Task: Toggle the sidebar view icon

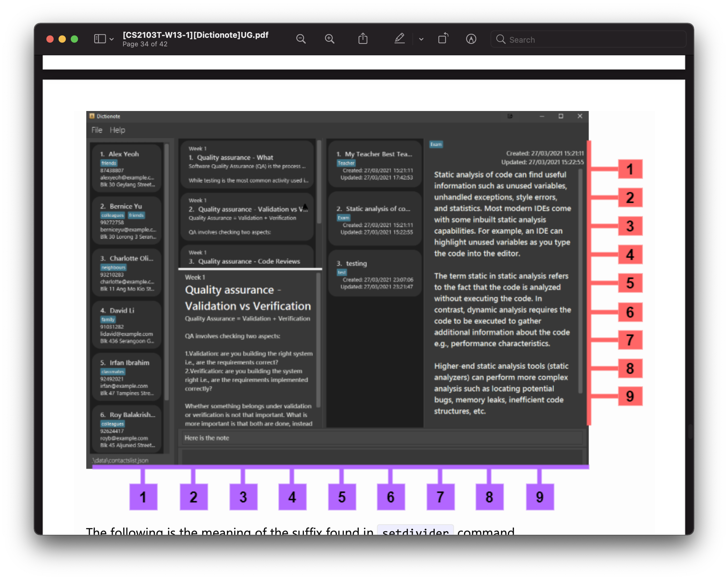Action: [100, 39]
